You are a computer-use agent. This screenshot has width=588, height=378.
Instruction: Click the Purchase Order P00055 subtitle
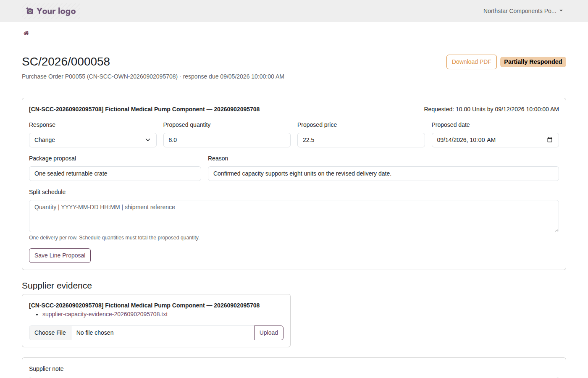click(x=153, y=76)
